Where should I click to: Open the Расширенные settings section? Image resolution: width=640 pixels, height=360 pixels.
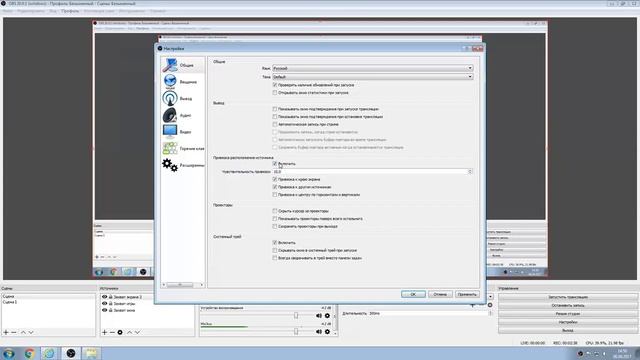pyautogui.click(x=183, y=165)
